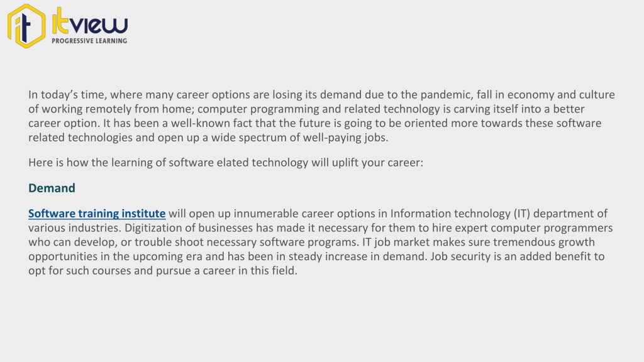Click the Demand heading
The height and width of the screenshot is (362, 644).
coord(52,188)
